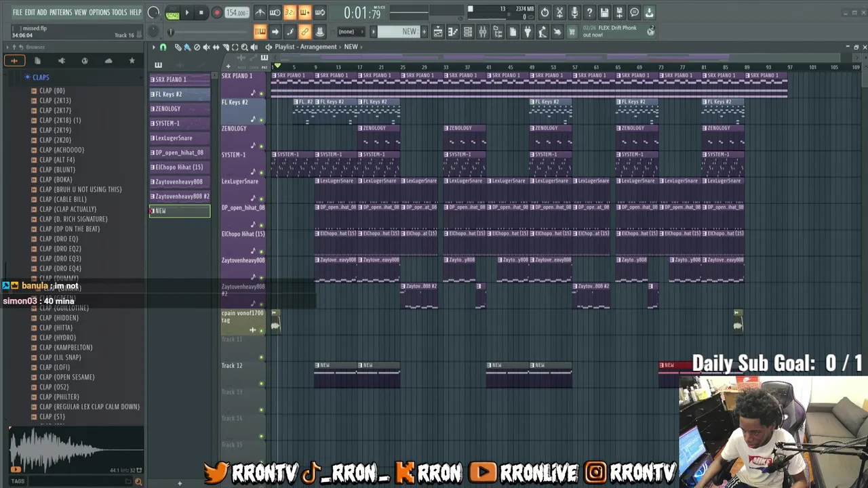Select the Playback speaker tool in Playlist
Screen dimensions: 868x488
point(254,47)
